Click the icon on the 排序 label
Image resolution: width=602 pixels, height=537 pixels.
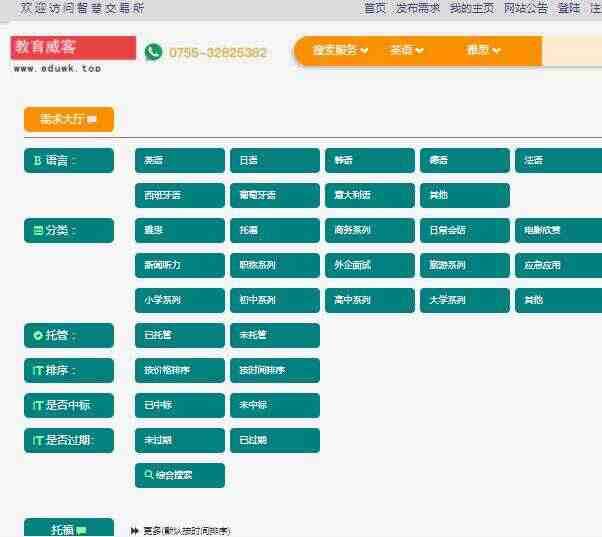(38, 370)
